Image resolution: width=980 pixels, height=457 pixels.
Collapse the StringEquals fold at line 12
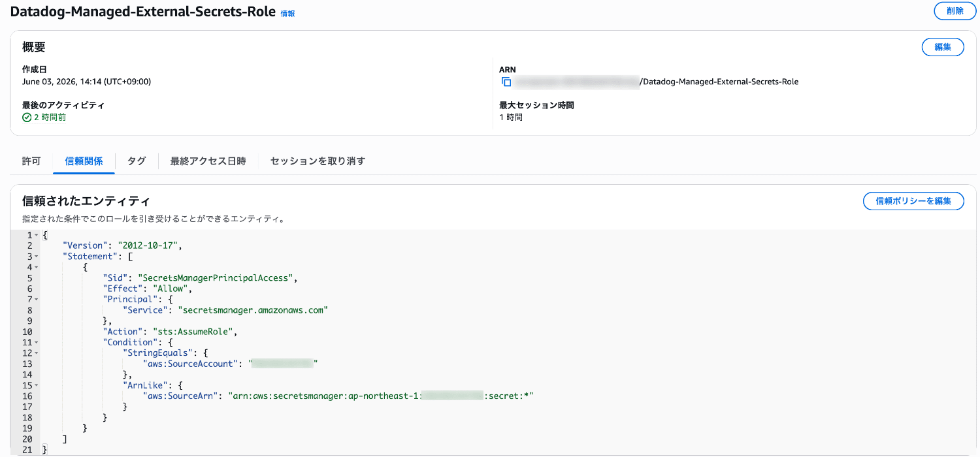click(37, 353)
